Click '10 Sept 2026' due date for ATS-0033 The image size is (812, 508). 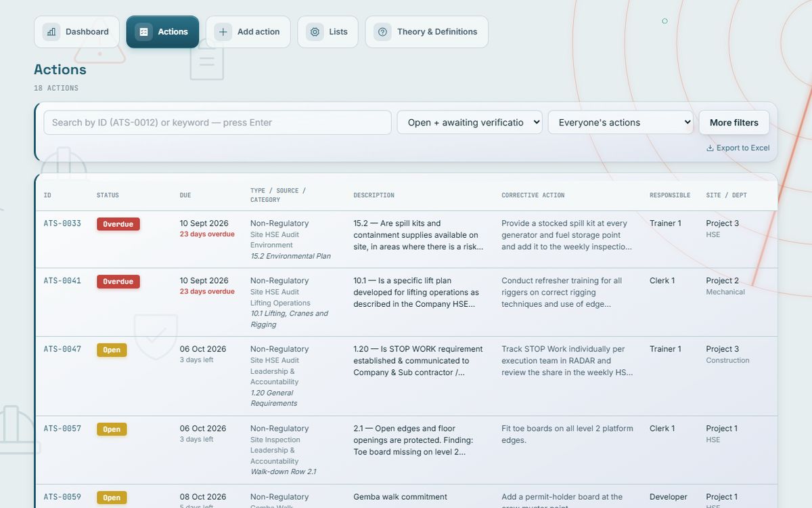click(x=204, y=224)
